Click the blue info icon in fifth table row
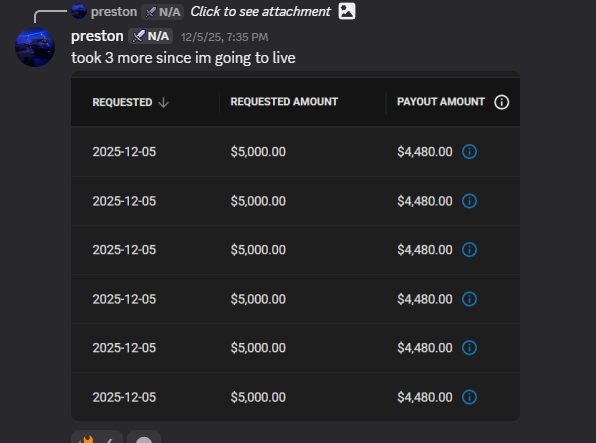This screenshot has height=443, width=596. 469,348
